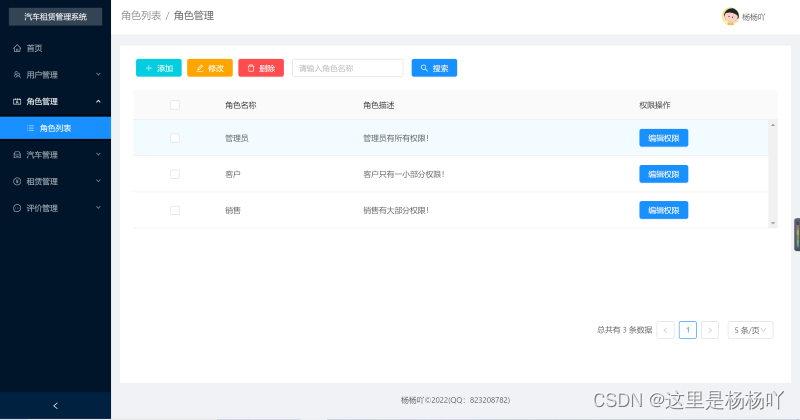
Task: Click the table scrollbar up arrow
Action: [773, 125]
